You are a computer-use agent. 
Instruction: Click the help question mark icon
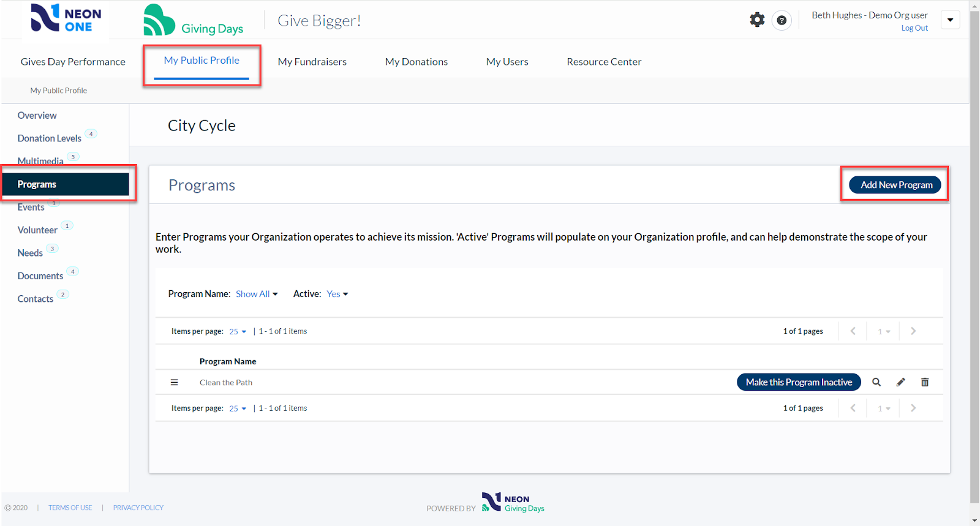click(x=782, y=20)
